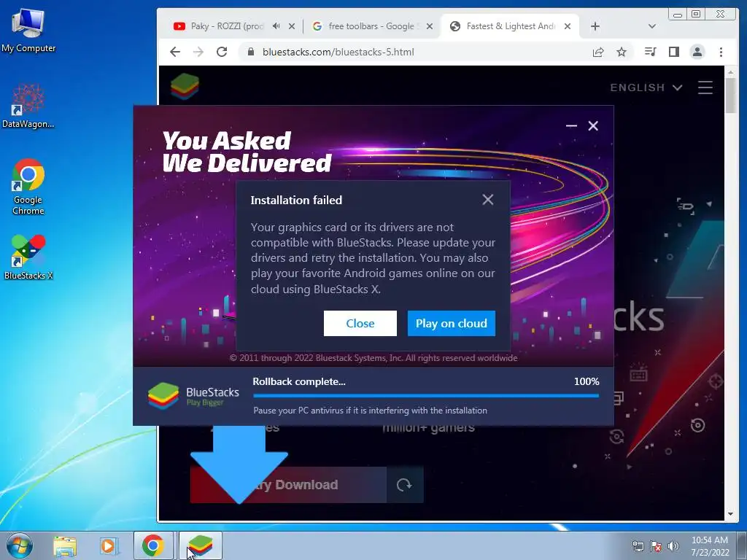This screenshot has height=560, width=747.
Task: Open Chrome media controls icon
Action: (650, 52)
